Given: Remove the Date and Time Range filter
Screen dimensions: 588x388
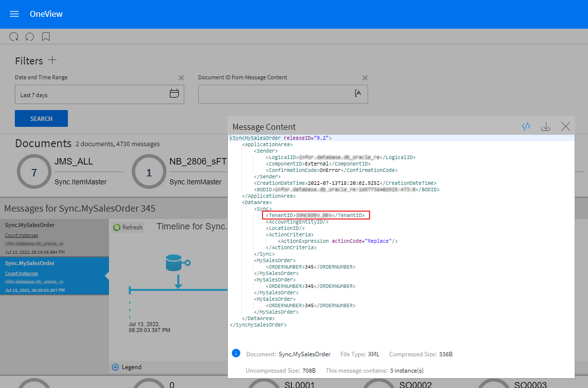Looking at the screenshot, I should click(x=181, y=78).
